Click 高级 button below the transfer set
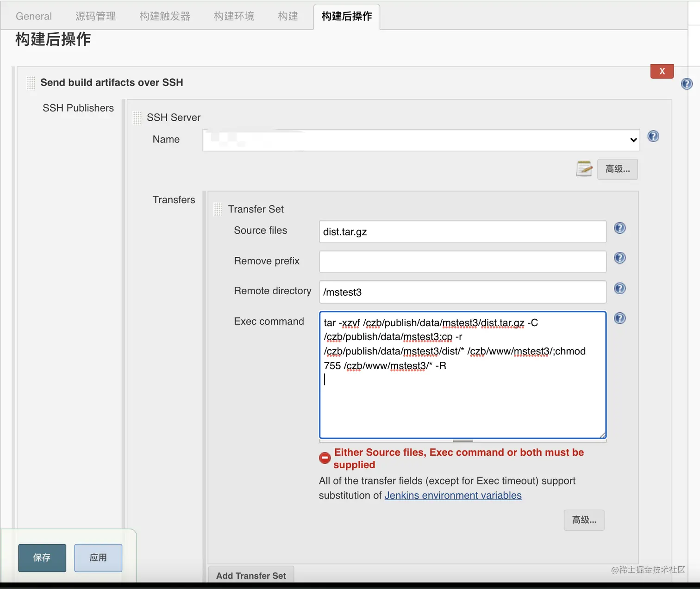 click(584, 520)
